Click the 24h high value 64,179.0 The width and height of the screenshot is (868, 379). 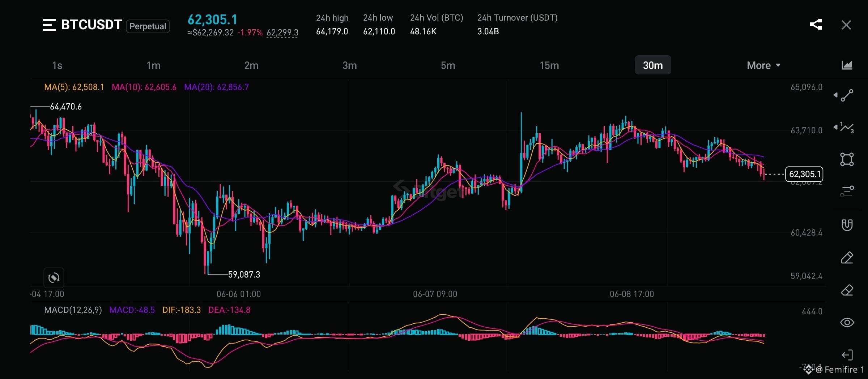click(332, 31)
